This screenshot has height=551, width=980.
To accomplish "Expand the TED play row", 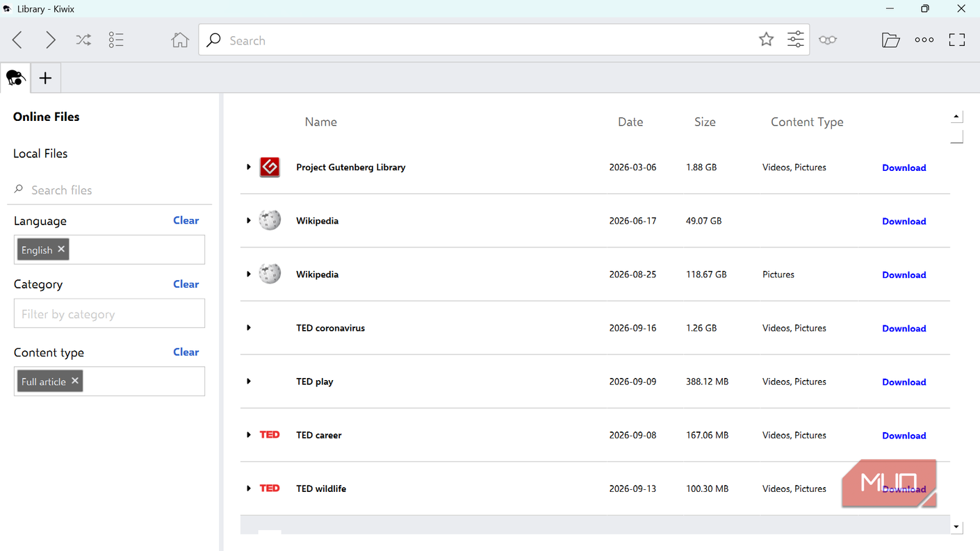I will 249,381.
